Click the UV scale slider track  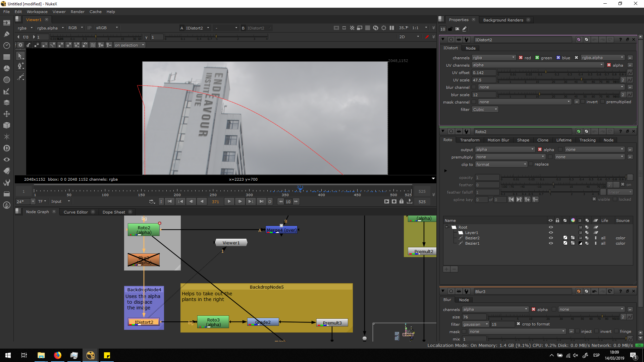pyautogui.click(x=558, y=80)
